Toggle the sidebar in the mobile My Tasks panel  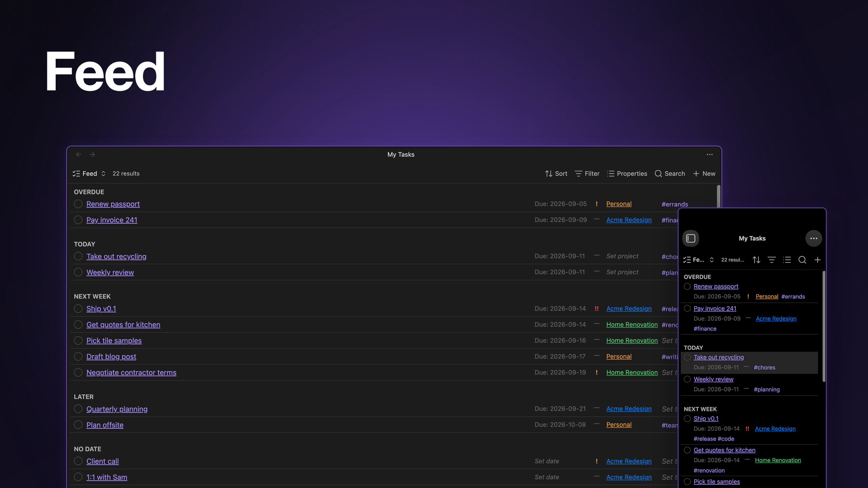[691, 238]
